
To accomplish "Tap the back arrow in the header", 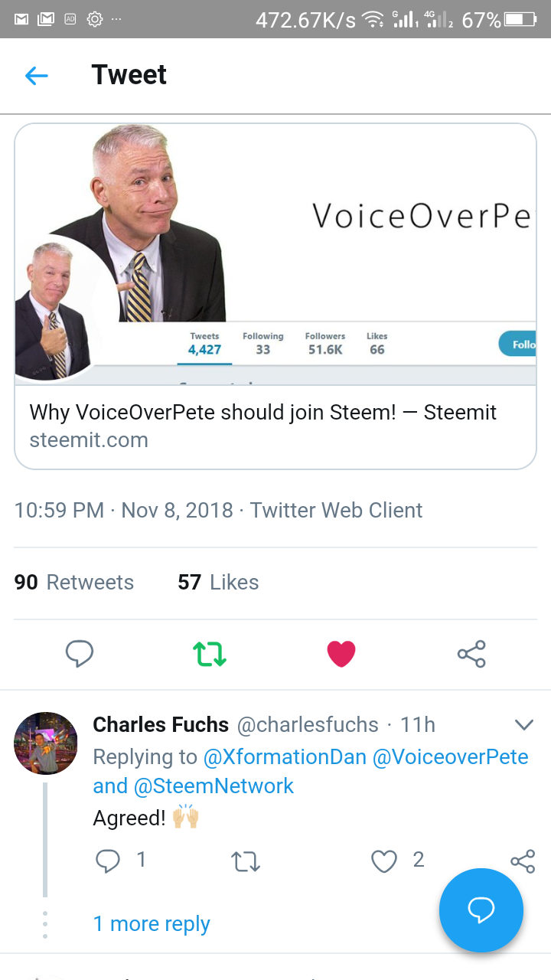I will 36,75.
